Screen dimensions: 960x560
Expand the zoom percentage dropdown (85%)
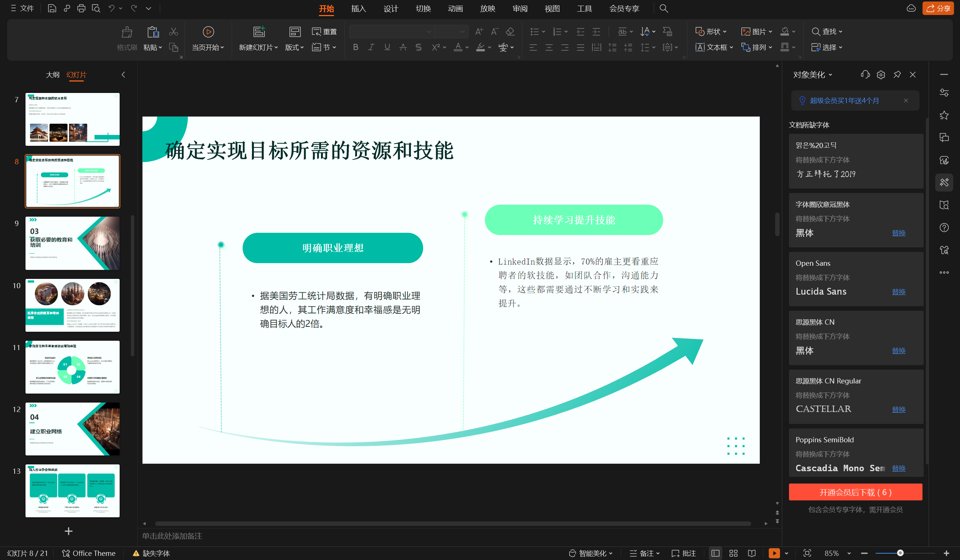tap(849, 553)
